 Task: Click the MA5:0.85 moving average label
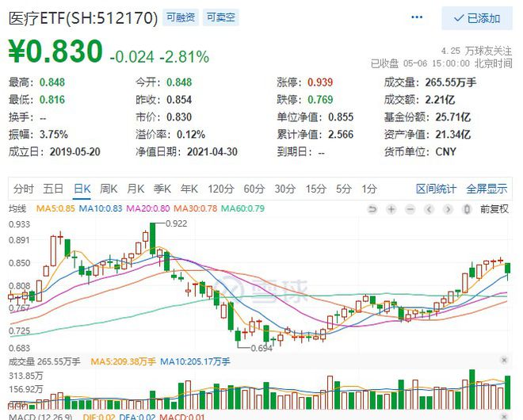click(x=55, y=208)
